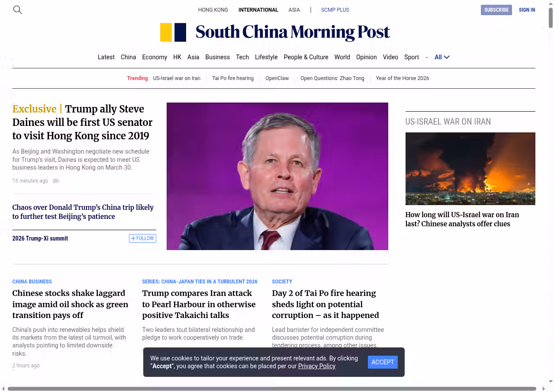This screenshot has width=554, height=392.
Task: Open trending topic Tai Po fire hearing
Action: (x=233, y=78)
